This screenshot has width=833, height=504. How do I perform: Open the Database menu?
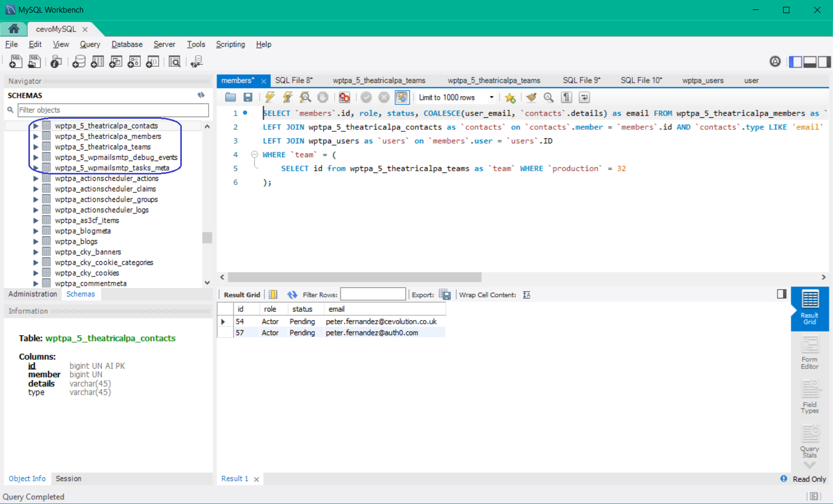(127, 44)
